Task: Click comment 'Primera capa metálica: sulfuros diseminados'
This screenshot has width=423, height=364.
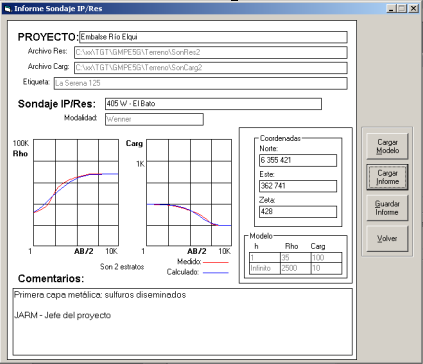Action: click(100, 295)
